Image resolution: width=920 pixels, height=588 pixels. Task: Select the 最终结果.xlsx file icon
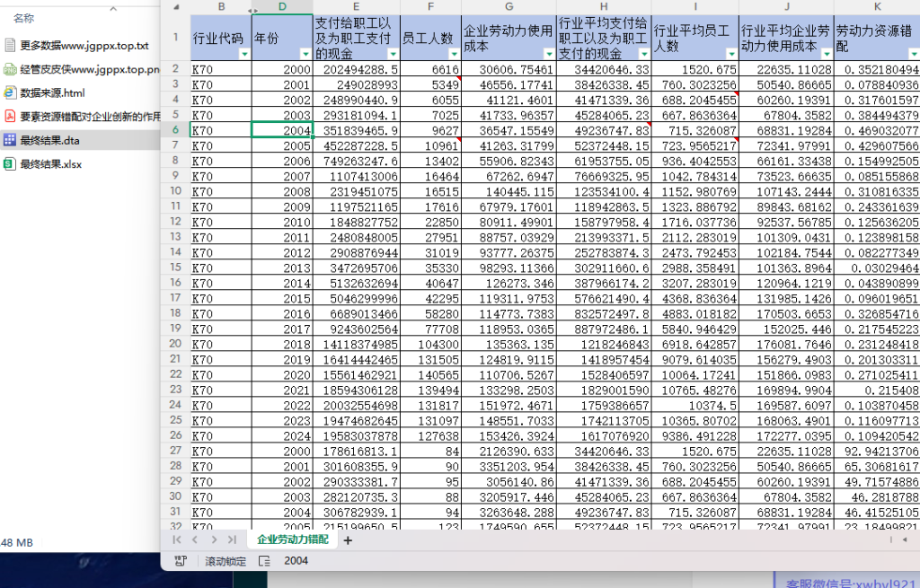click(9, 164)
